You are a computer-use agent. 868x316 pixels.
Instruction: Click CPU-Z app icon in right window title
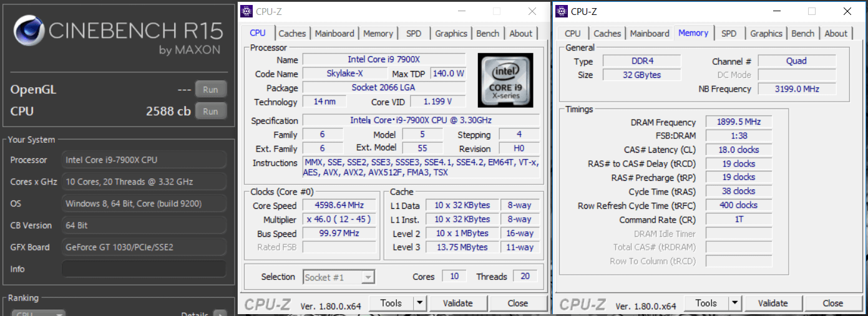pyautogui.click(x=562, y=11)
